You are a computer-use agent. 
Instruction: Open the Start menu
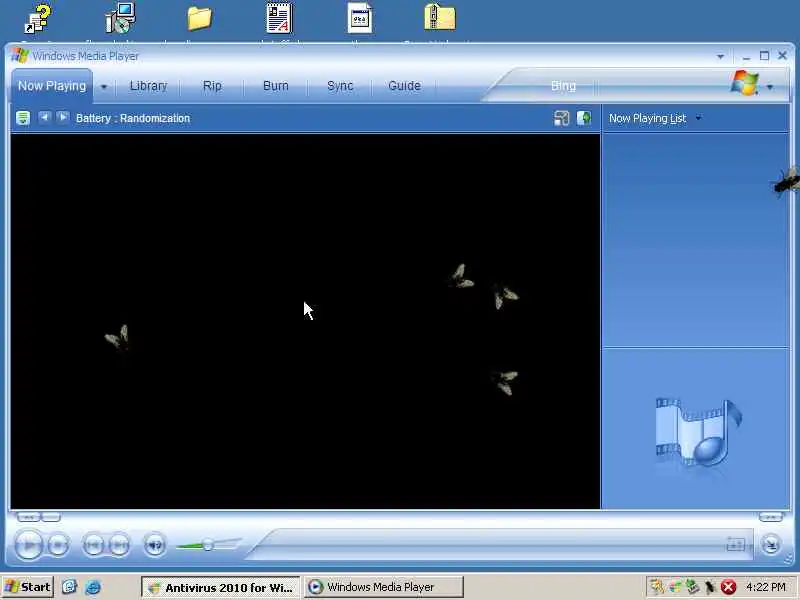tap(27, 587)
